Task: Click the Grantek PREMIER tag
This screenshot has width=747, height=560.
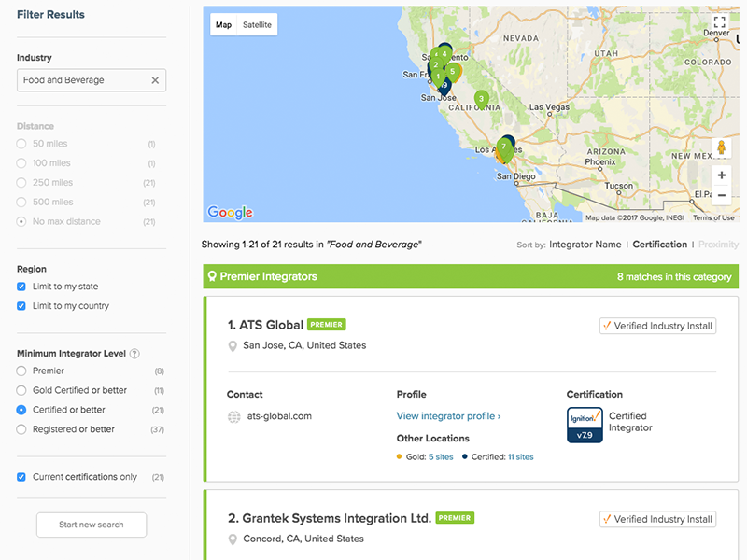Action: (x=455, y=518)
